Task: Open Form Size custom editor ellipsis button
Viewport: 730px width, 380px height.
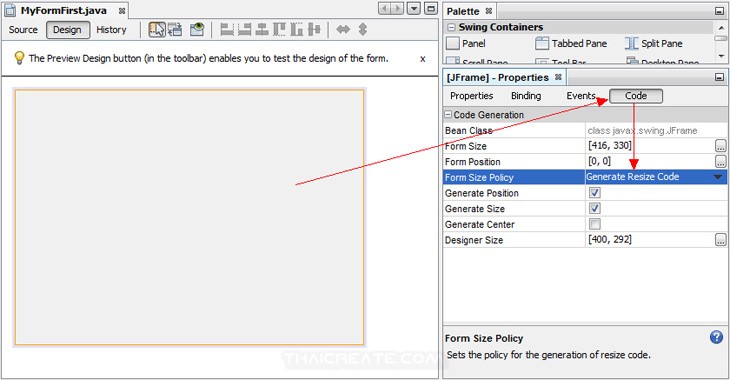Action: coord(720,146)
